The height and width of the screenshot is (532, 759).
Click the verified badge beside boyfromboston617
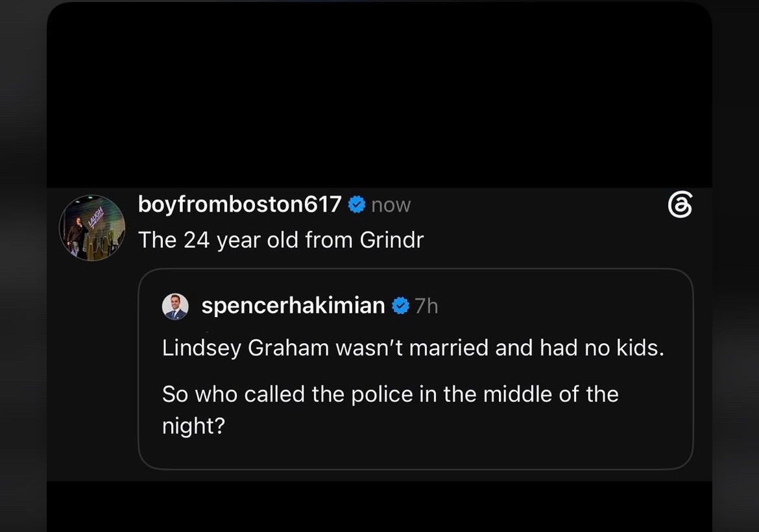pyautogui.click(x=357, y=205)
